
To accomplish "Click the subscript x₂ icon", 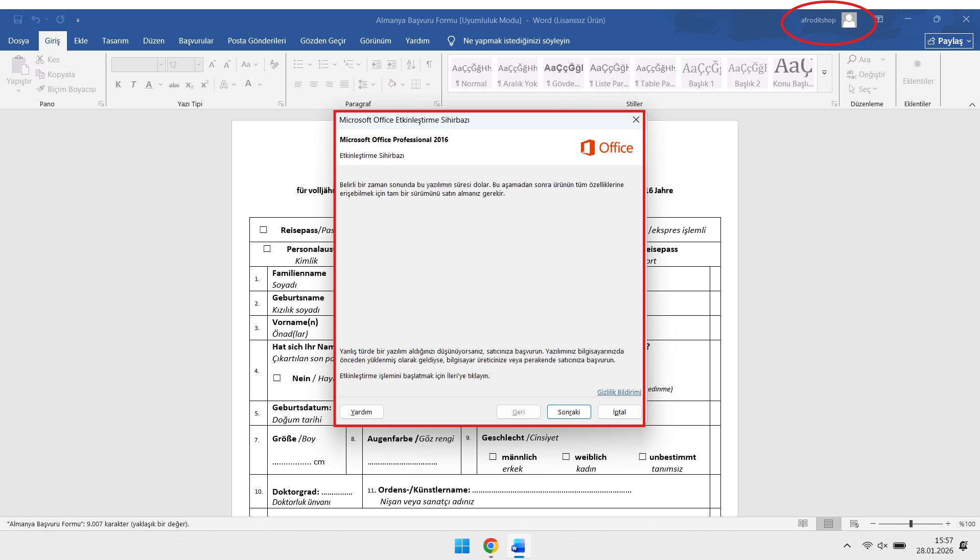I will (x=190, y=84).
